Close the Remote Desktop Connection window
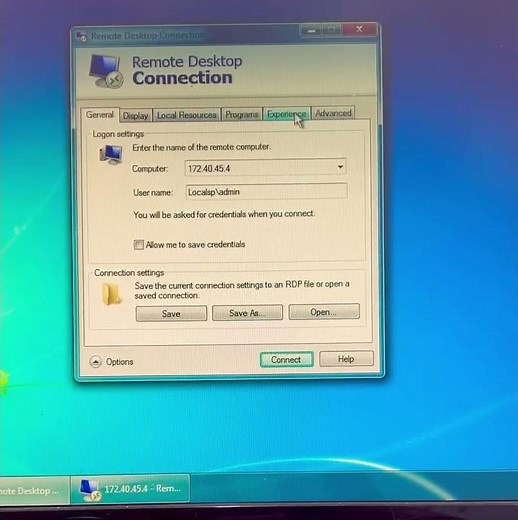The height and width of the screenshot is (520, 518). (359, 29)
